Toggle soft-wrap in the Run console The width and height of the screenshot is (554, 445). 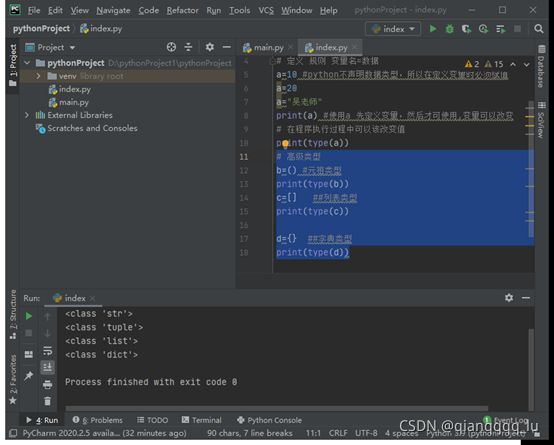pyautogui.click(x=47, y=350)
